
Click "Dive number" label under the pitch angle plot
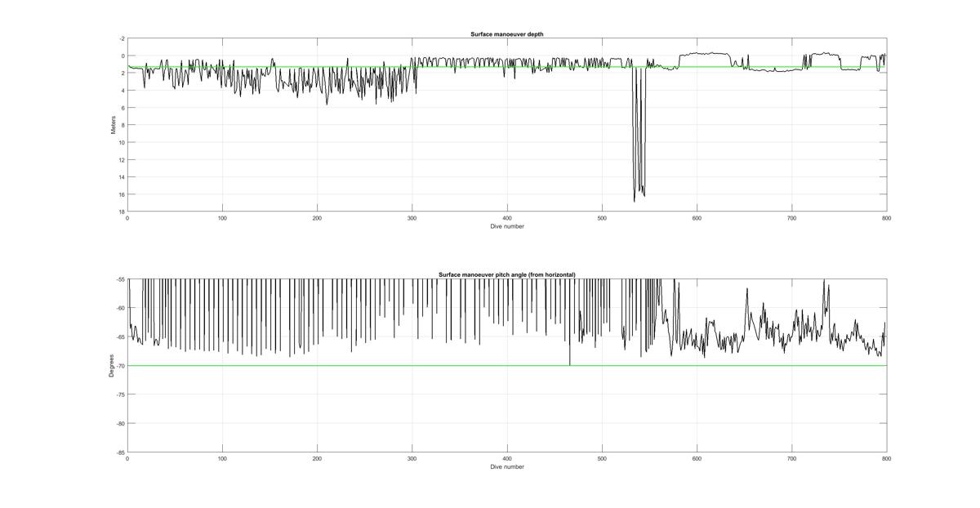click(x=507, y=467)
